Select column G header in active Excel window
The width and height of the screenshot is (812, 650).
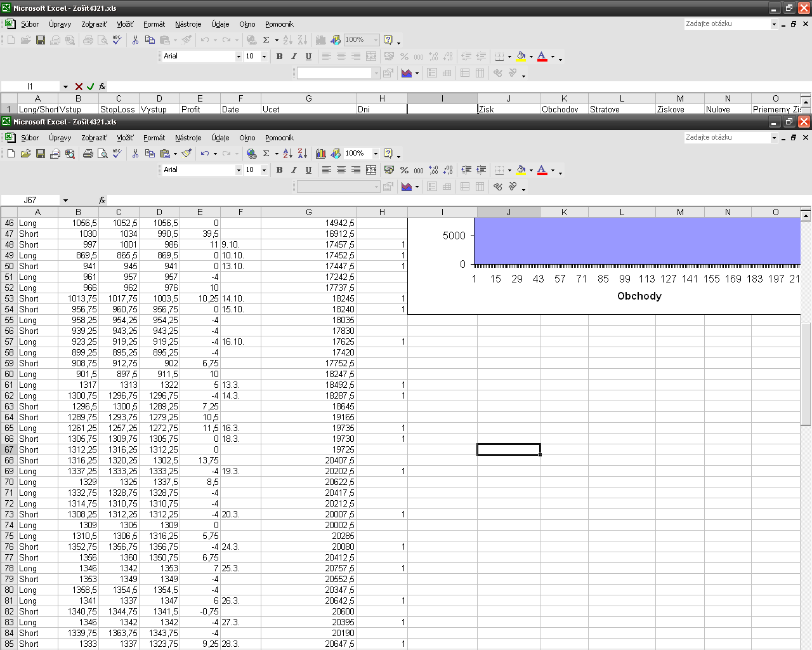pyautogui.click(x=308, y=212)
